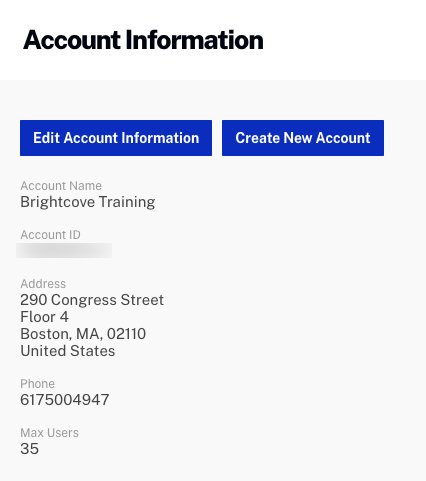Select the phone number 6175004947
Image resolution: width=426 pixels, height=481 pixels.
65,400
